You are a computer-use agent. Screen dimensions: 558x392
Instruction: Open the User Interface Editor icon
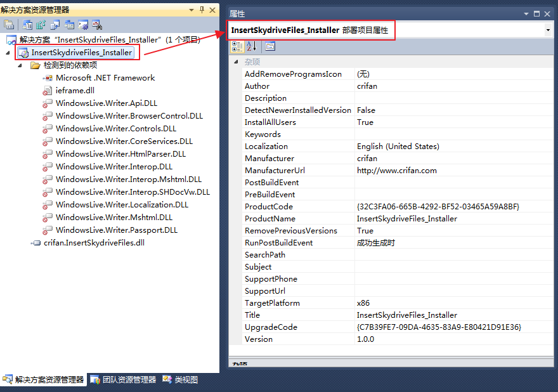pyautogui.click(x=69, y=25)
